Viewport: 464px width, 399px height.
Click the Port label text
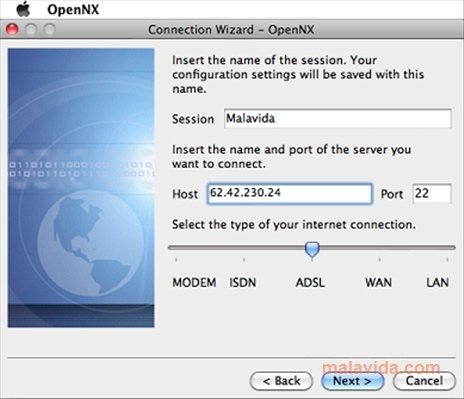pos(392,194)
